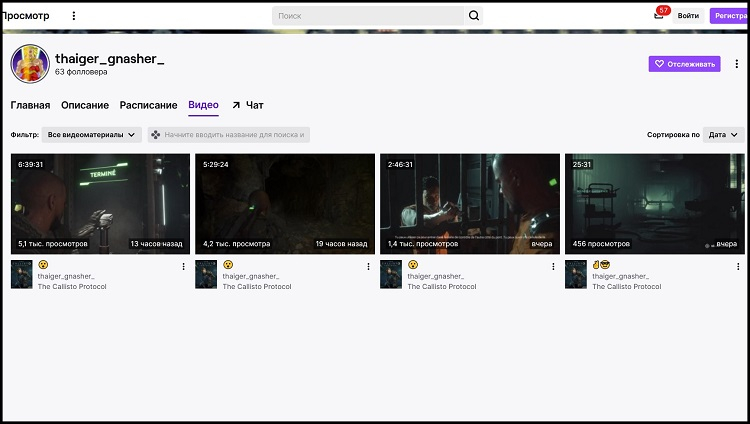
Task: Open the Чат popout link
Action: click(248, 105)
